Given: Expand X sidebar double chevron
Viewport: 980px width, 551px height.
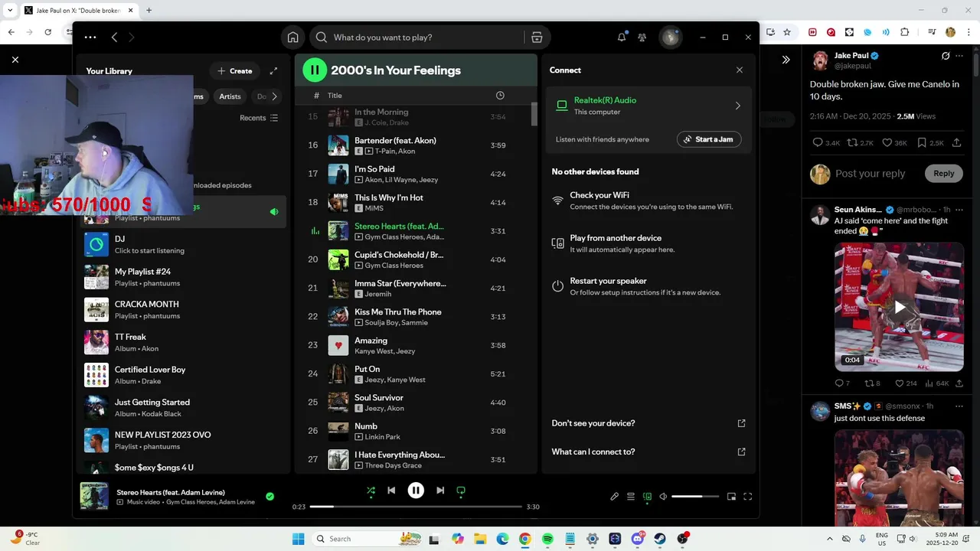Looking at the screenshot, I should click(786, 59).
